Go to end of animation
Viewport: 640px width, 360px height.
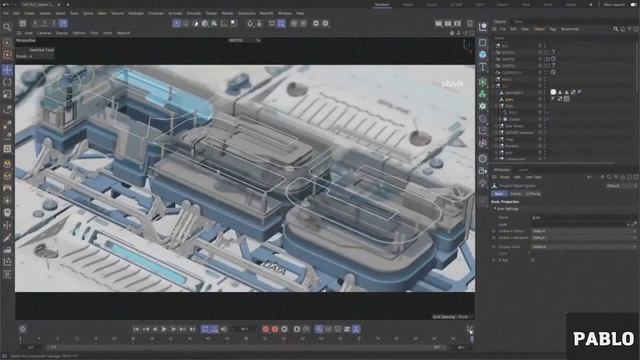click(192, 329)
